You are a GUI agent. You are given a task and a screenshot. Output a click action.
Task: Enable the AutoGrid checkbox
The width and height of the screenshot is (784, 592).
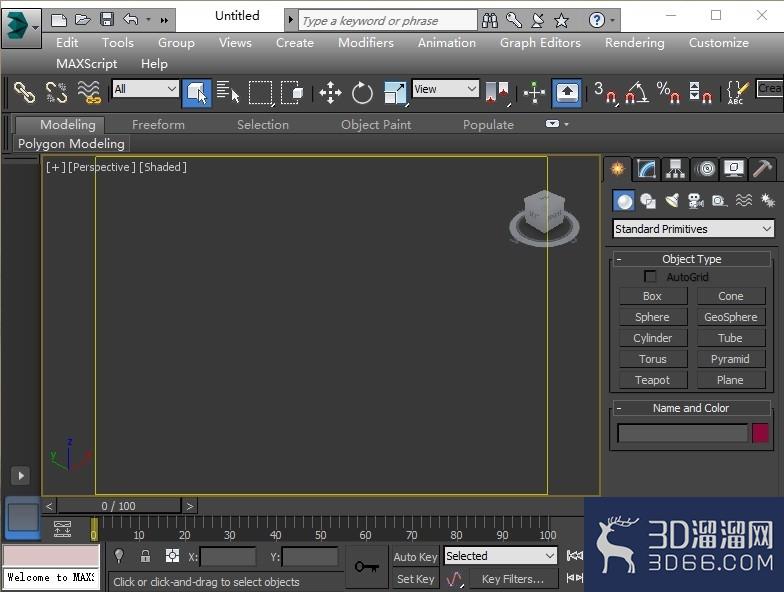pos(650,276)
